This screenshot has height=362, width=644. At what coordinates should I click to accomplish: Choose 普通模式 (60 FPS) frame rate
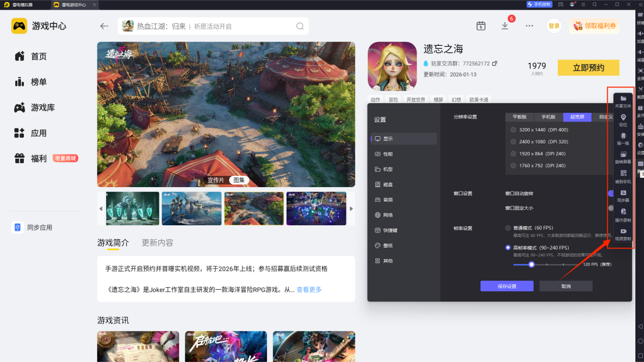[x=508, y=228]
